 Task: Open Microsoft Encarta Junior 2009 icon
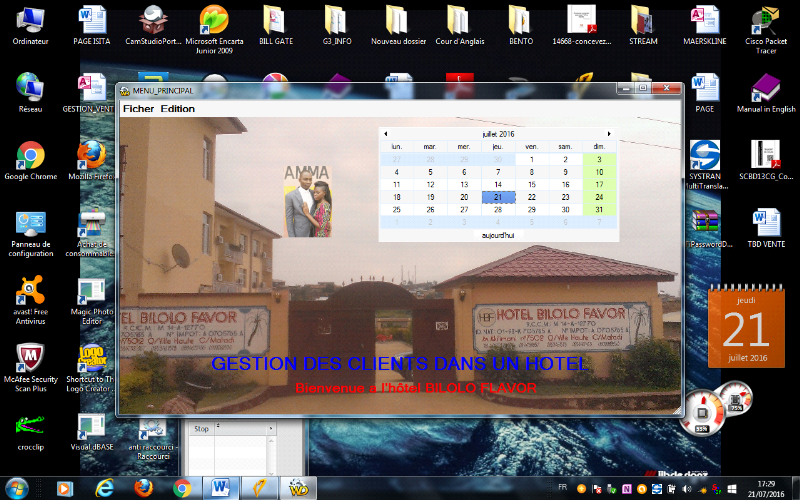pos(214,30)
